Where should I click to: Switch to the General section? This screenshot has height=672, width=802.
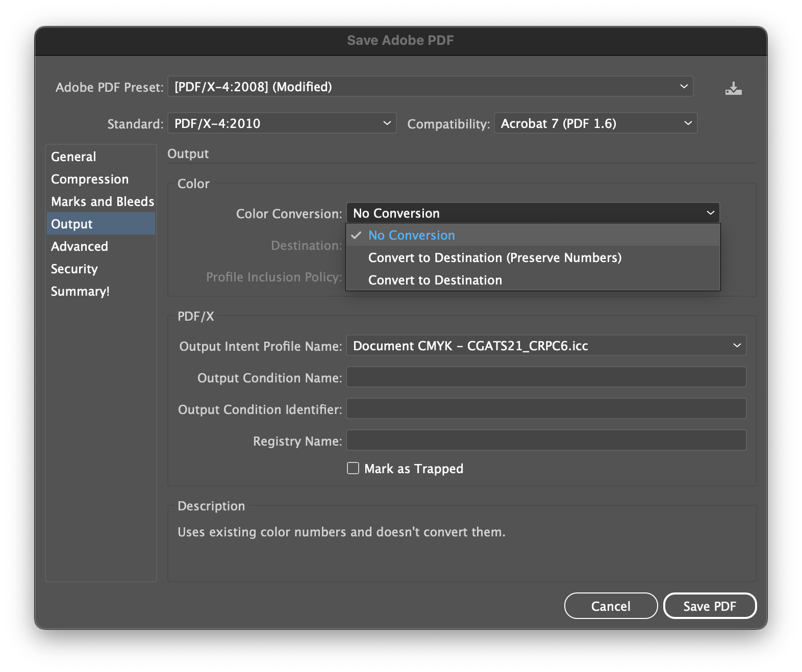coord(101,157)
